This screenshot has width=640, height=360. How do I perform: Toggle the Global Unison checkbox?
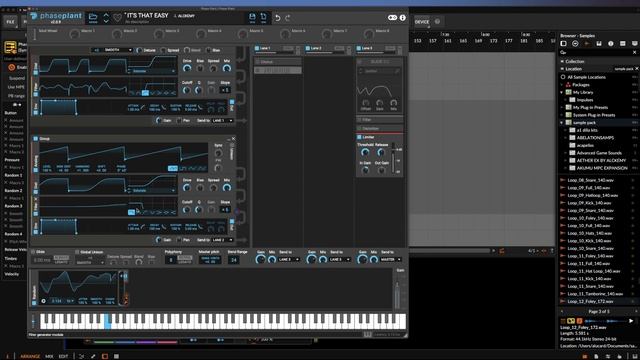pos(77,252)
